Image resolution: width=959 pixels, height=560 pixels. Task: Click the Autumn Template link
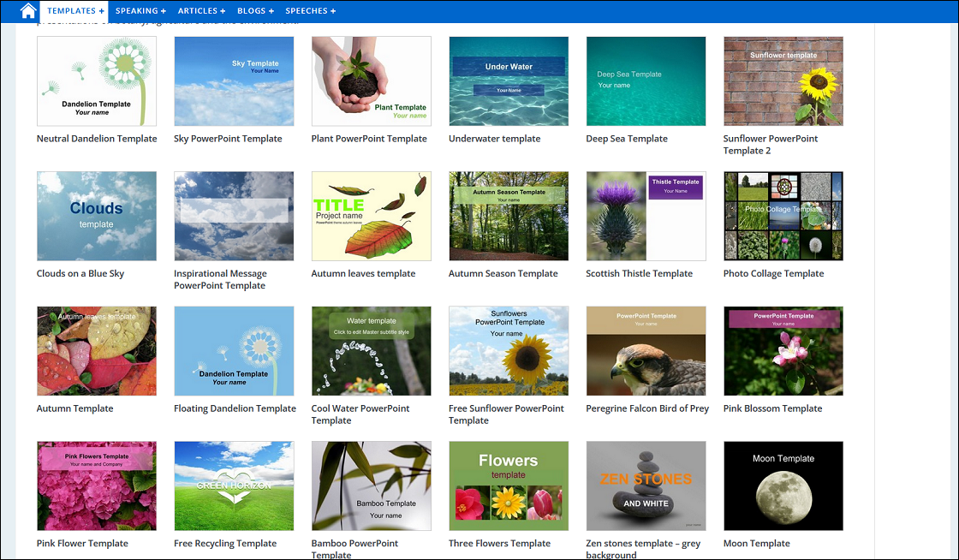click(74, 408)
